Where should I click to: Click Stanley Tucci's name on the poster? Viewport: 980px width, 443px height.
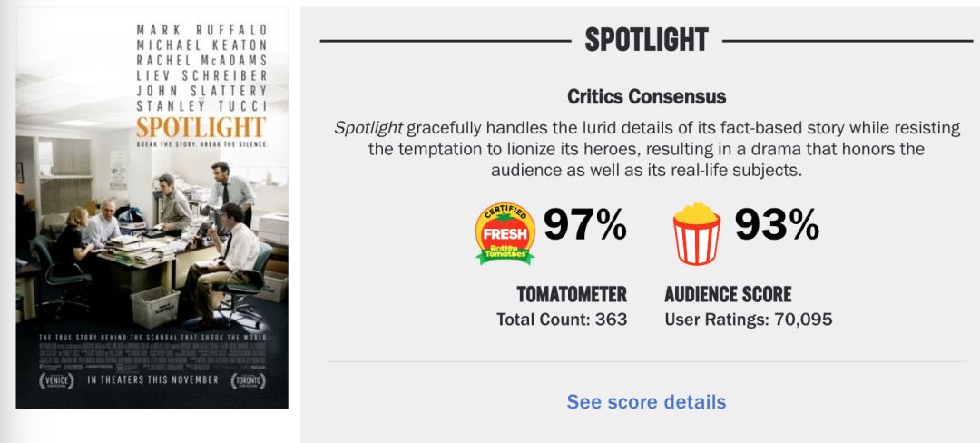[201, 107]
